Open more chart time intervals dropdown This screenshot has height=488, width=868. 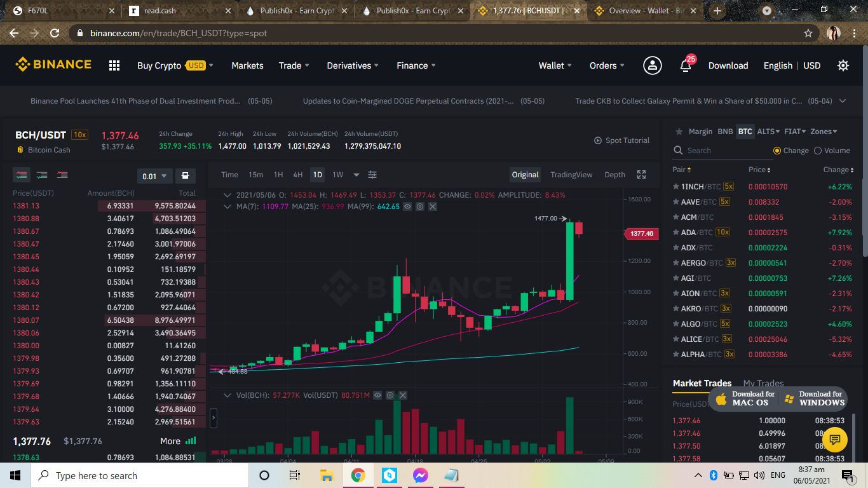point(356,175)
